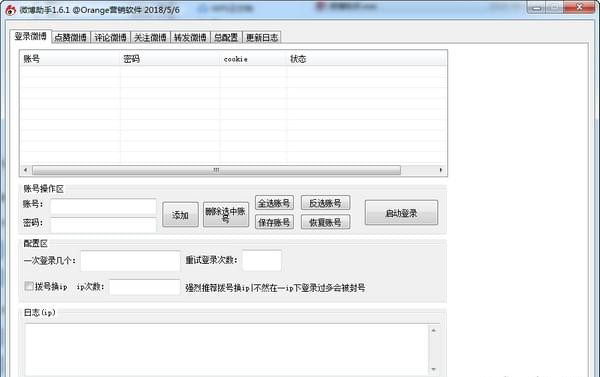Click the 删除选中账号 button
Image resolution: width=600 pixels, height=377 pixels.
pos(226,215)
